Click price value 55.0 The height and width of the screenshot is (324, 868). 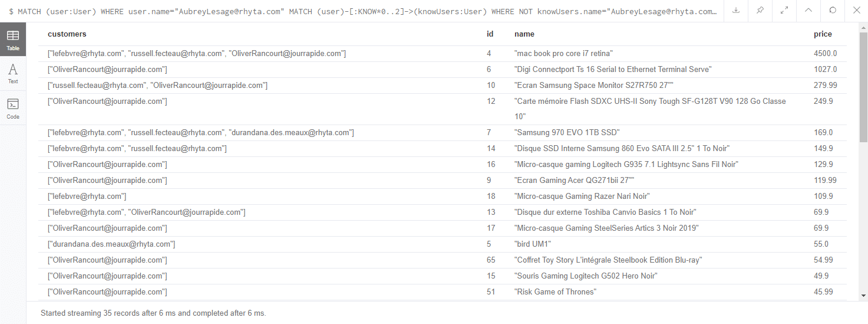(x=821, y=244)
